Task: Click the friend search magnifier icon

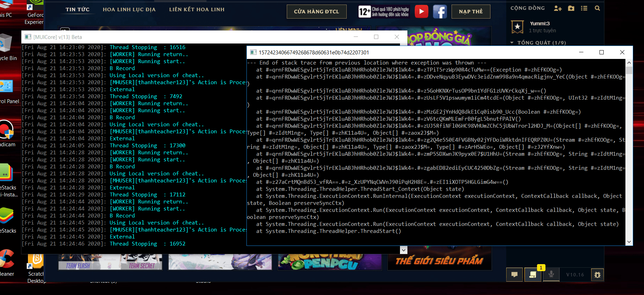Action: tap(597, 8)
